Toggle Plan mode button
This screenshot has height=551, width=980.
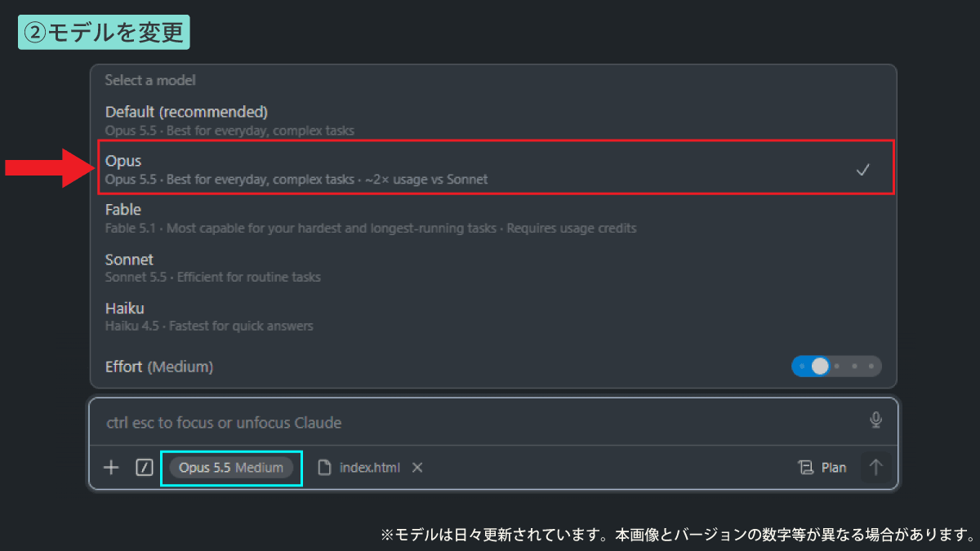[x=822, y=468]
